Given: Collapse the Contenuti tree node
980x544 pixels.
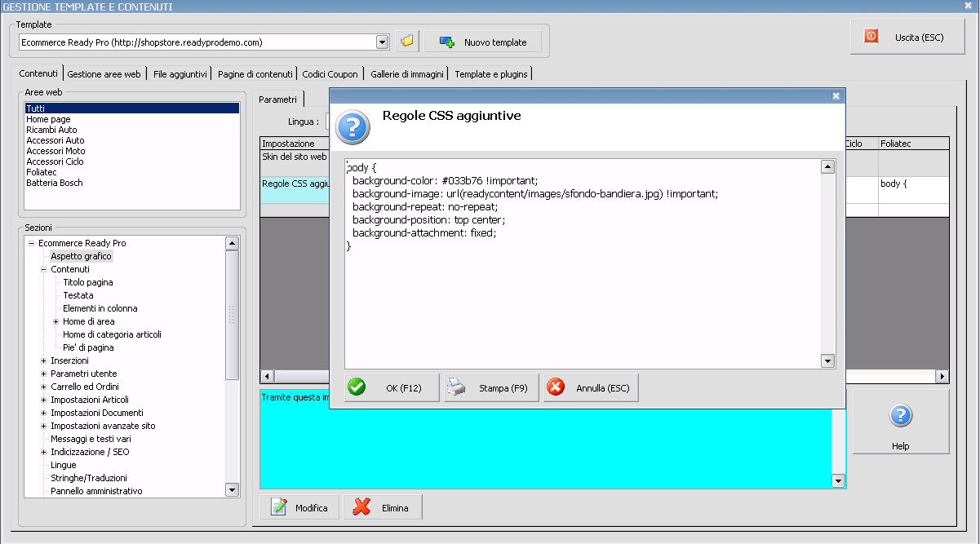Looking at the screenshot, I should coord(44,269).
